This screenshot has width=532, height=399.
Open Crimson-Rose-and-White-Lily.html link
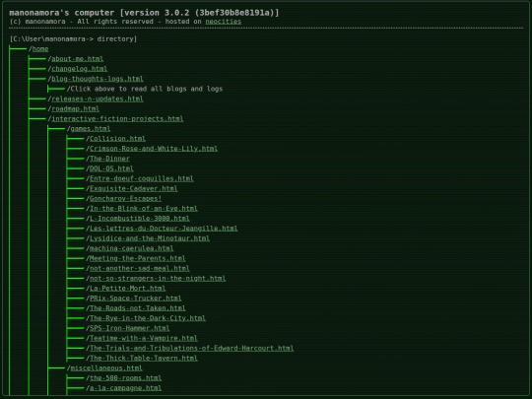(154, 149)
